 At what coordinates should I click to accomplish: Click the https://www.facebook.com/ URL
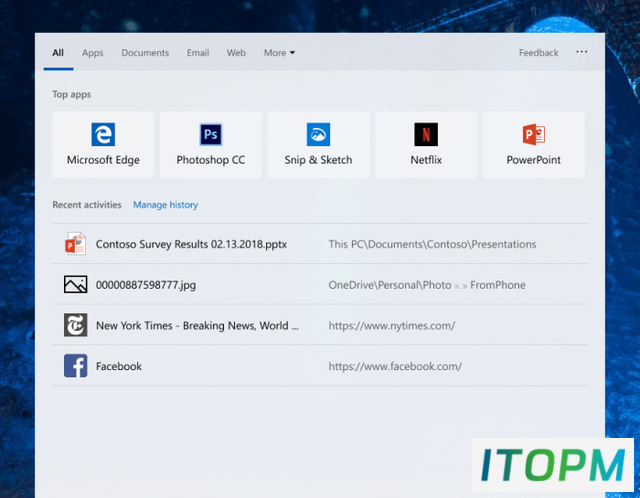(x=395, y=366)
